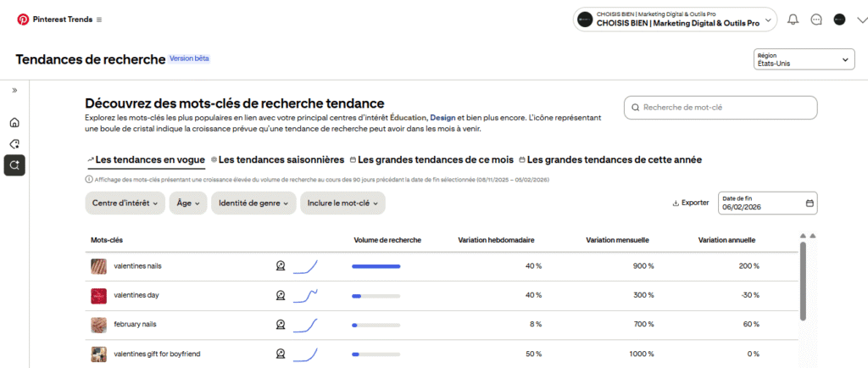Open the Identité de genre filter

(x=253, y=204)
